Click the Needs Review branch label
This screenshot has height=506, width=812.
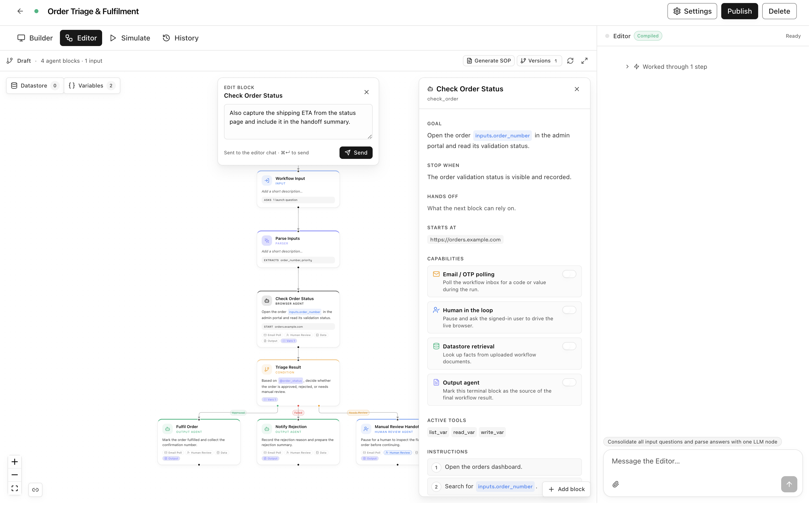point(359,414)
